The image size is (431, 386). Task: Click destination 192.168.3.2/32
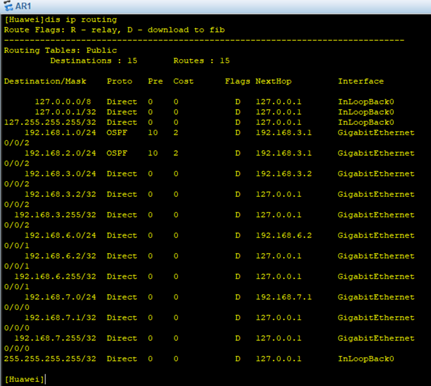[60, 194]
